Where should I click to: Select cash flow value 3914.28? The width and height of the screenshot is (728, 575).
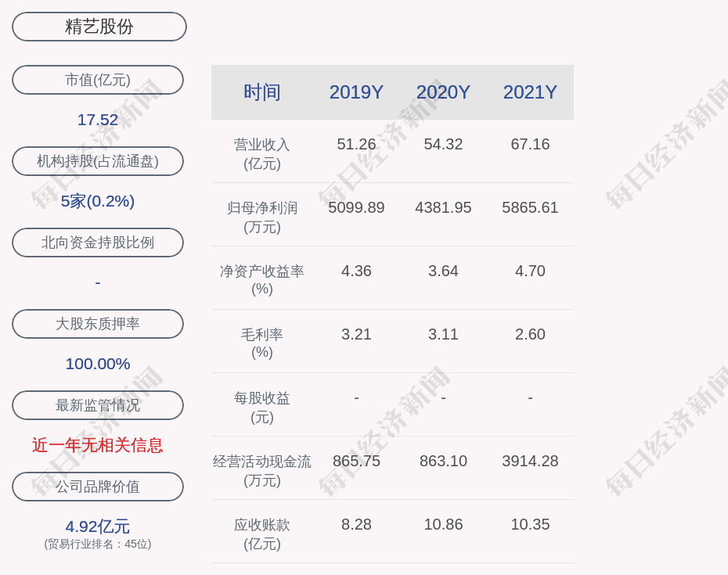tap(530, 462)
